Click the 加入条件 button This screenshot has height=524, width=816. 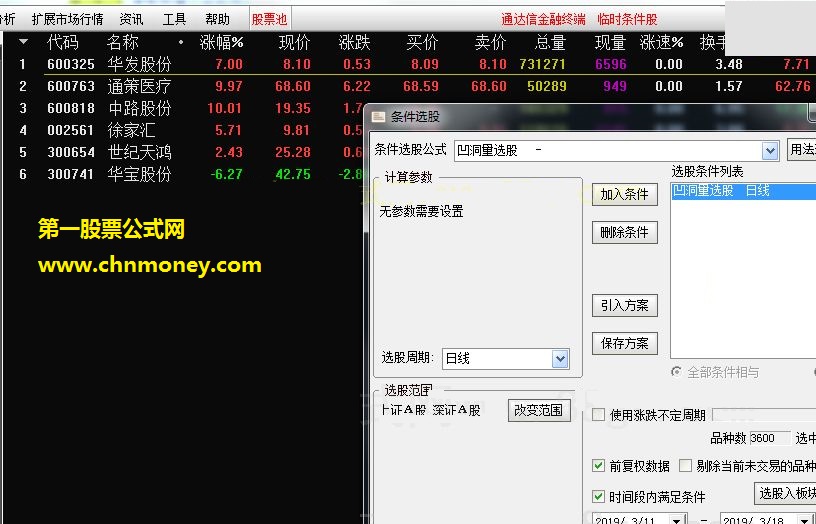(624, 195)
